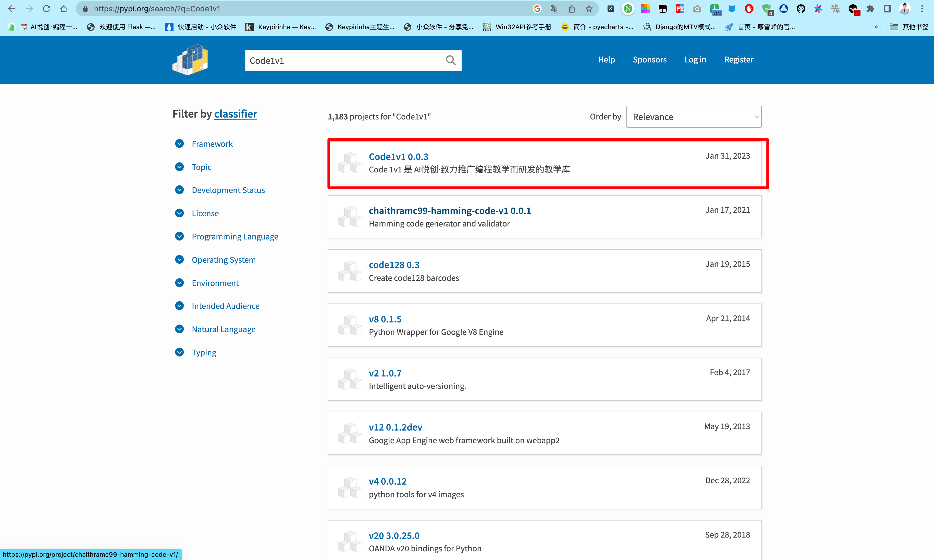
Task: Open the v4 0.0.12 project
Action: pos(387,481)
